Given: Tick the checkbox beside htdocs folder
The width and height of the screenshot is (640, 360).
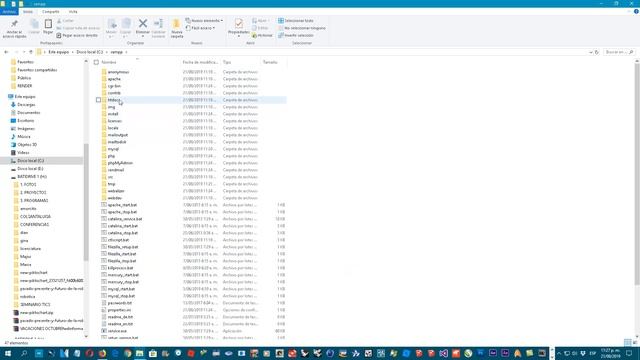Looking at the screenshot, I should coord(98,100).
